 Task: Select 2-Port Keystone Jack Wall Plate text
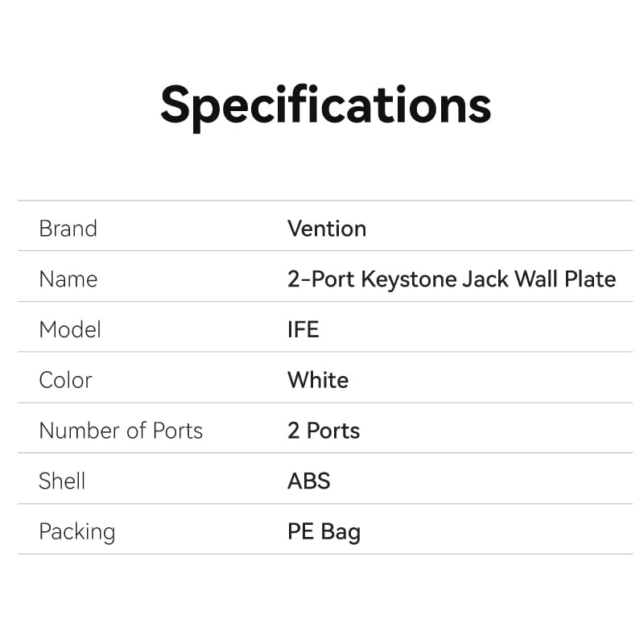451,279
